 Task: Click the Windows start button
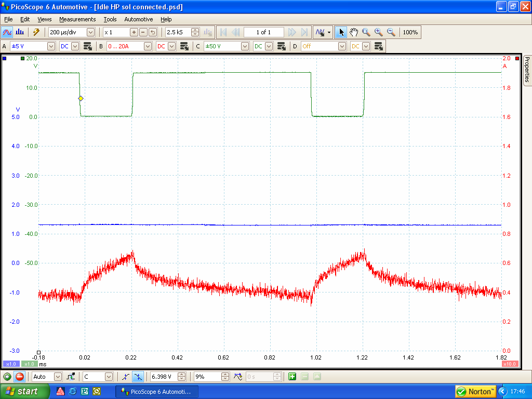[24, 392]
